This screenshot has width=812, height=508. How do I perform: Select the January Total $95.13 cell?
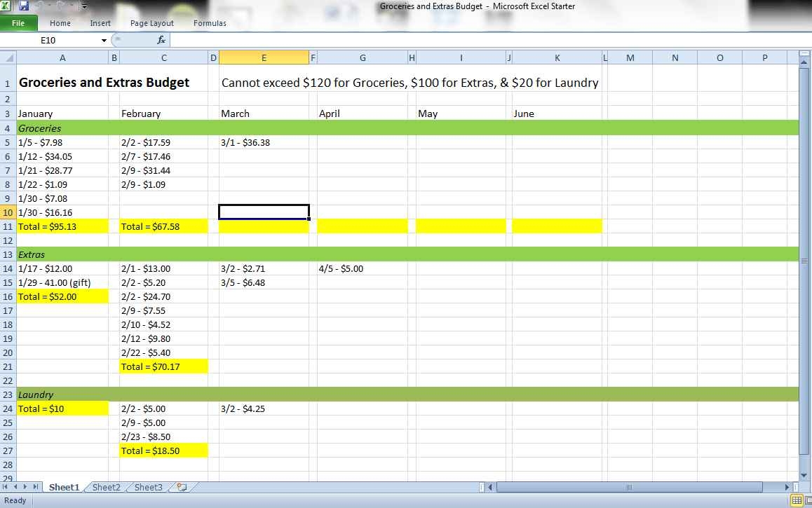point(62,226)
